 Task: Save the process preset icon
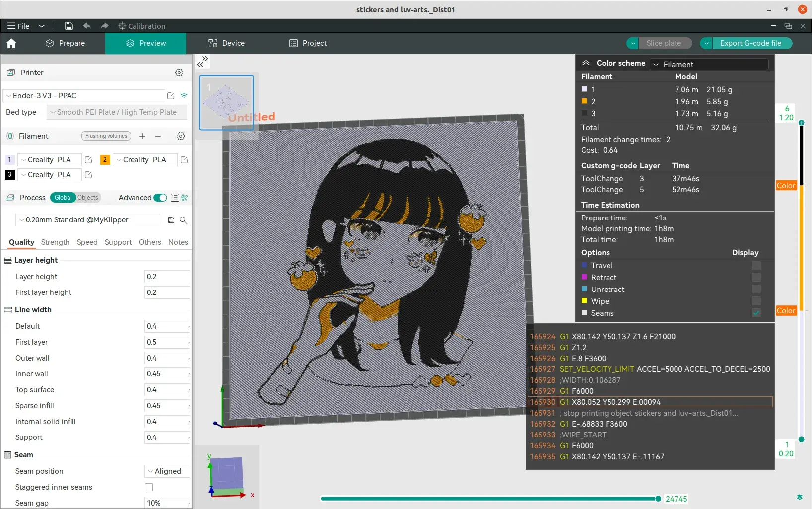171,220
